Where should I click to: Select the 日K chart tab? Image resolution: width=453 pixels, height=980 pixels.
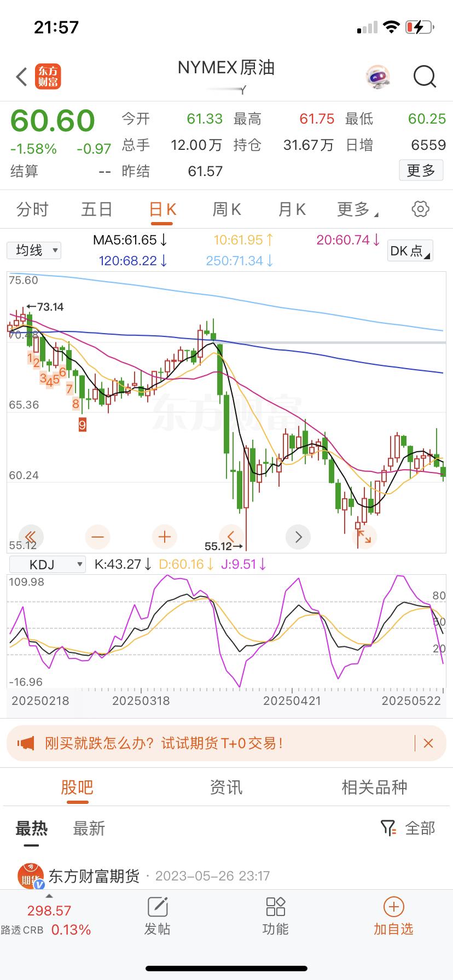[162, 209]
